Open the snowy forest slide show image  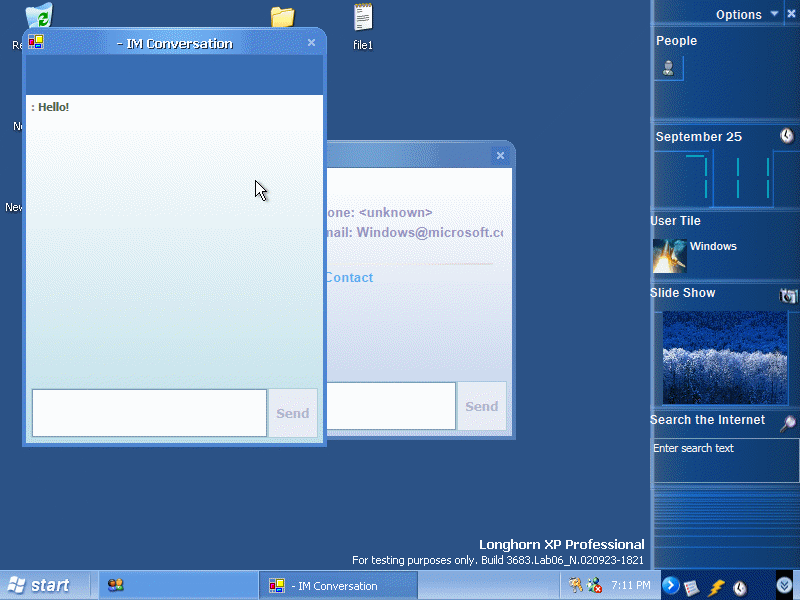pos(724,357)
